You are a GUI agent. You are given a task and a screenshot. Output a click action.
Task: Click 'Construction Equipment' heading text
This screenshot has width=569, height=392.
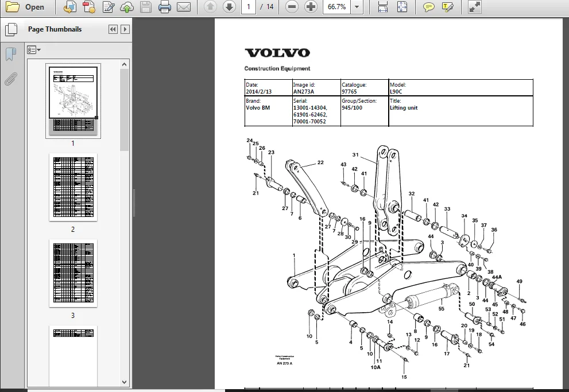[277, 68]
